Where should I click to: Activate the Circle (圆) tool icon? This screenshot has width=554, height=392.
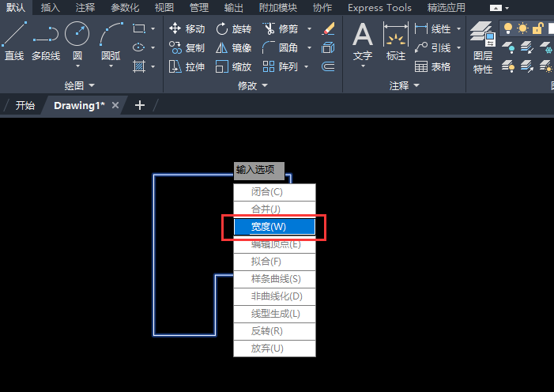click(x=77, y=33)
